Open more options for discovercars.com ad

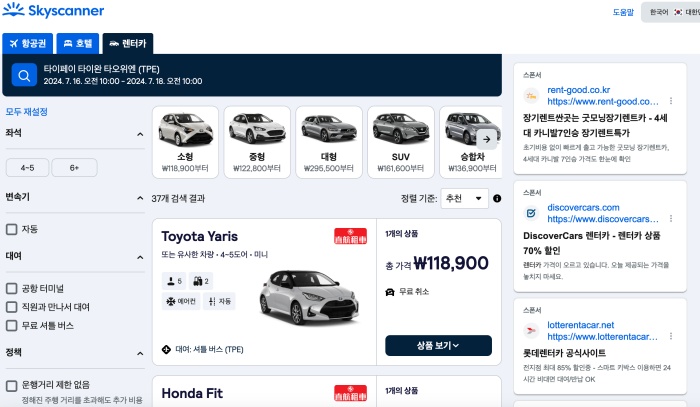point(671,219)
